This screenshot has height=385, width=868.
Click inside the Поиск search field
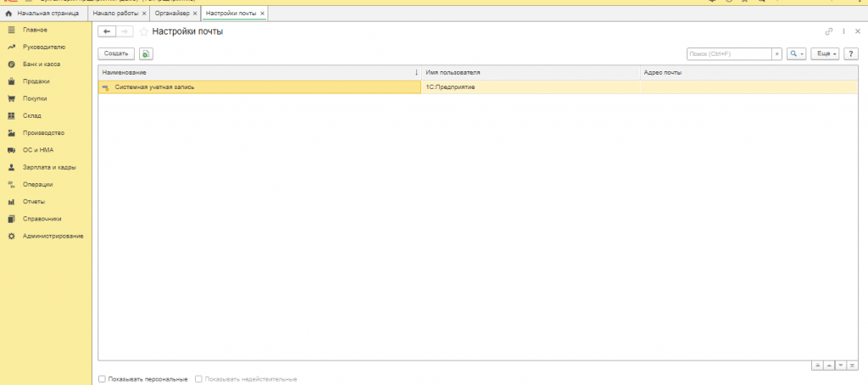tap(729, 53)
